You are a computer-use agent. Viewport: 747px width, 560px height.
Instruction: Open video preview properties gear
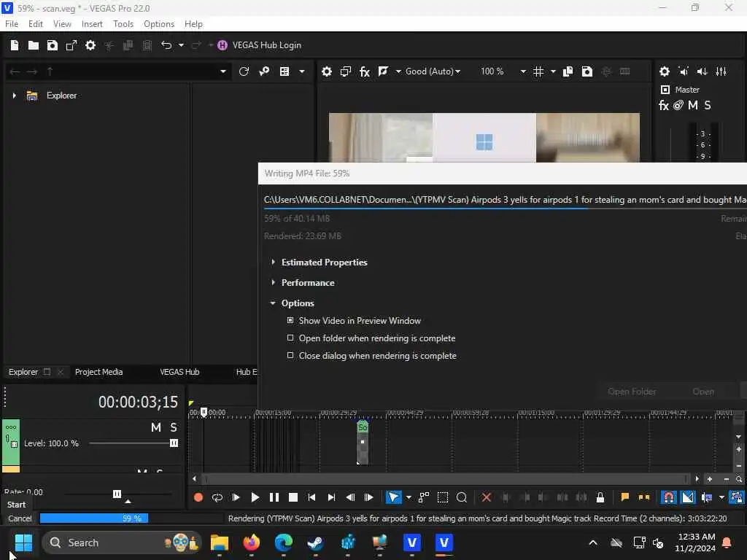point(327,71)
